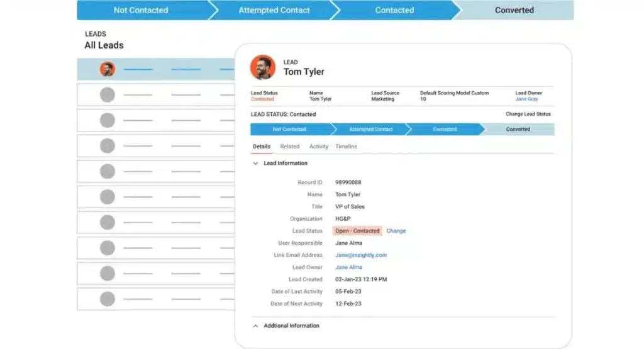Click the User Responsible value Jane Alma
The width and height of the screenshot is (644, 349).
coord(348,243)
